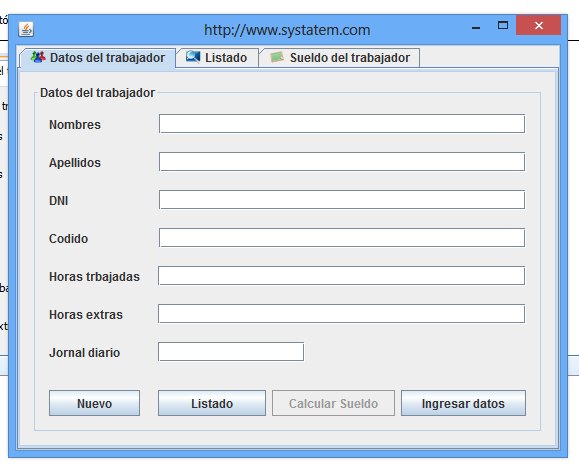Close the systatem window
This screenshot has height=467, width=579.
[x=539, y=25]
